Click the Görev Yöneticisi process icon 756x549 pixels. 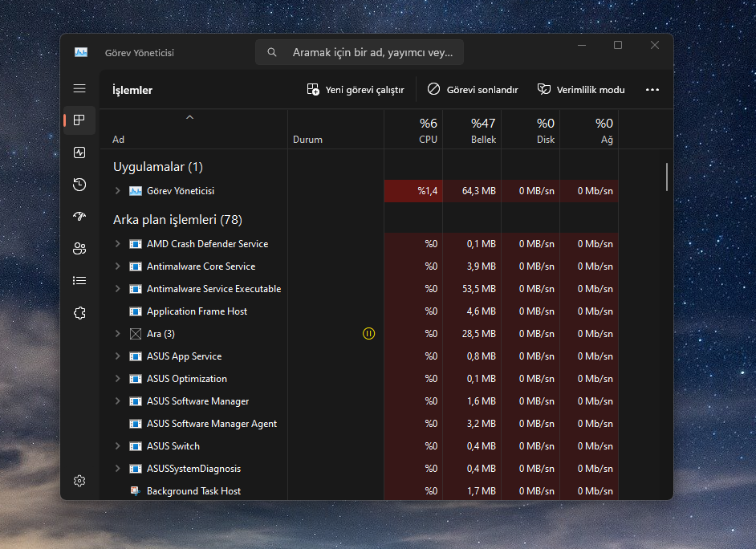136,191
